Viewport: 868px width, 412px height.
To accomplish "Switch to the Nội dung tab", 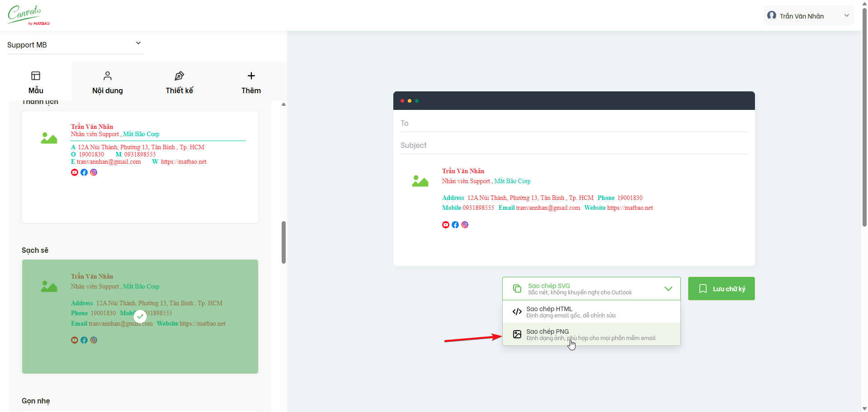I will pos(108,82).
